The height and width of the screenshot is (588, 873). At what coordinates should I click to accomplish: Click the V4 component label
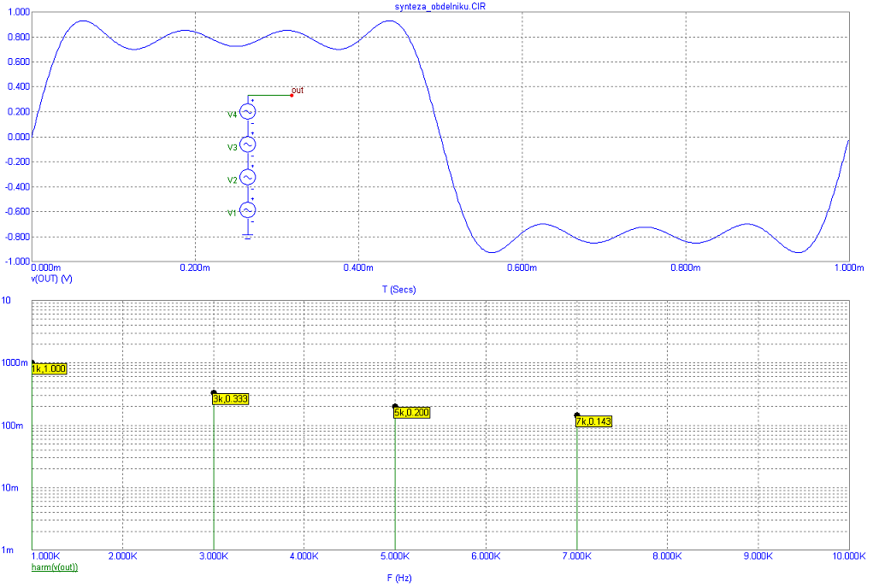pyautogui.click(x=233, y=115)
